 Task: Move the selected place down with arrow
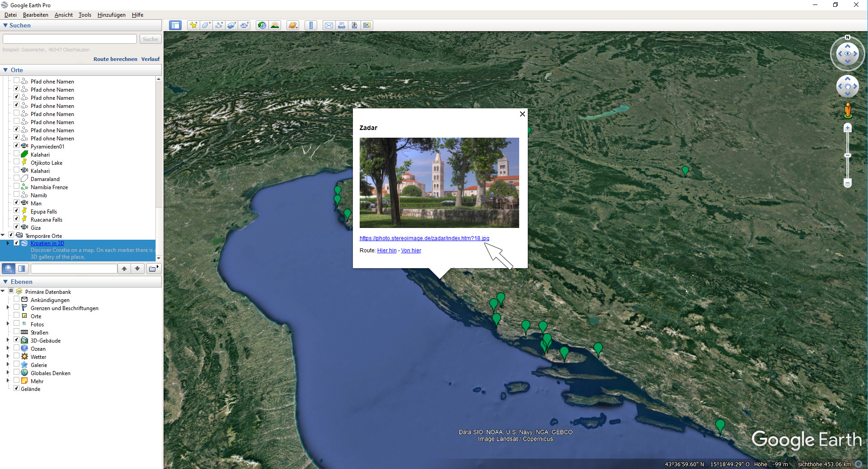137,269
